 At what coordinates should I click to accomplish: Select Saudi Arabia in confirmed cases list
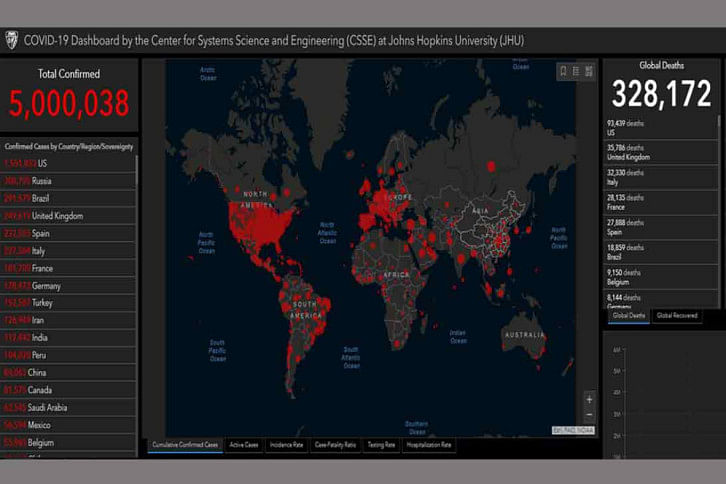tap(68, 408)
